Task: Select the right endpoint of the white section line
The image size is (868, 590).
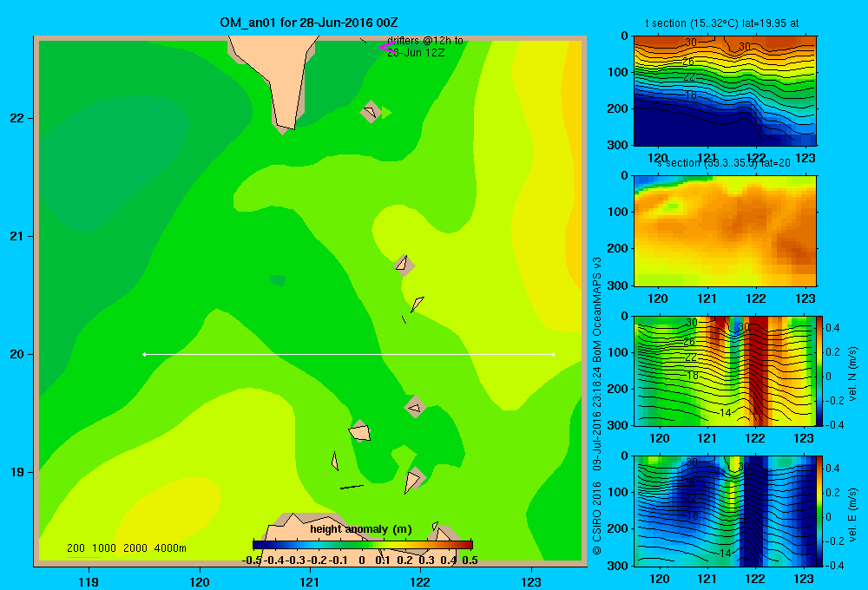Action: tap(554, 354)
